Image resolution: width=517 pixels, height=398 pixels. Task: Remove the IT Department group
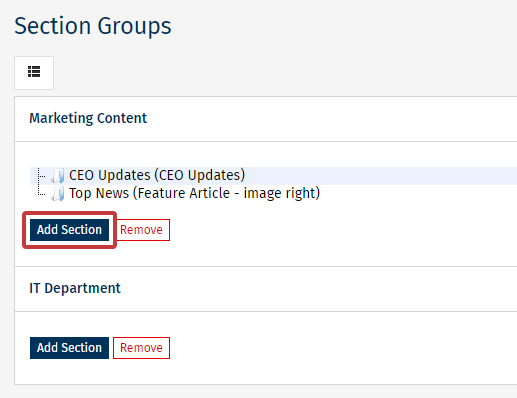[141, 348]
